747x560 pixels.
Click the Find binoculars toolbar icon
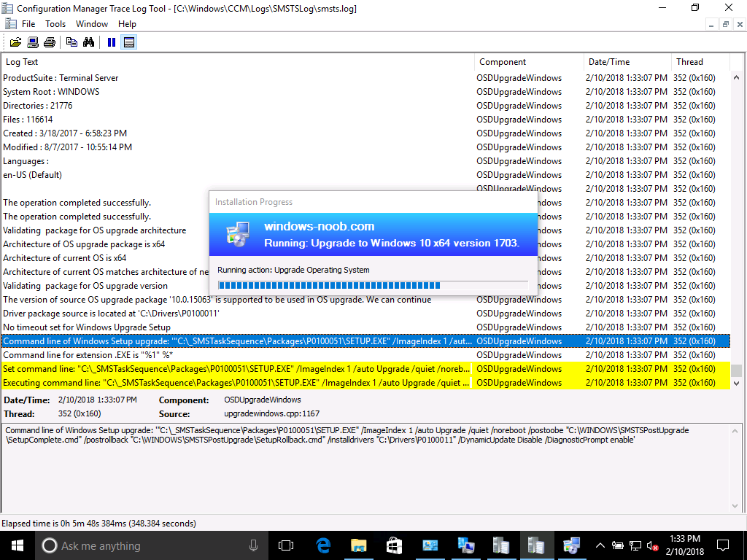click(88, 42)
